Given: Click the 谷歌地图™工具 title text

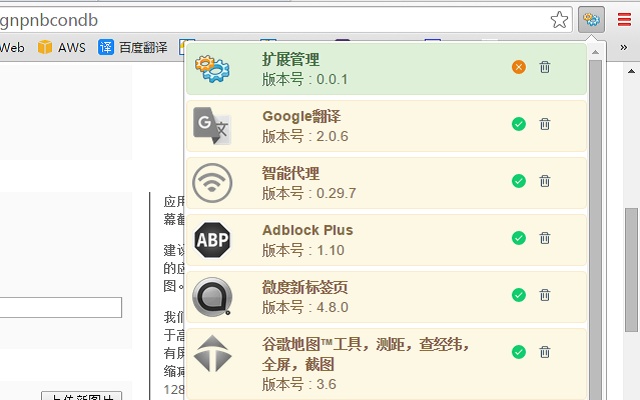Looking at the screenshot, I should coord(366,354).
